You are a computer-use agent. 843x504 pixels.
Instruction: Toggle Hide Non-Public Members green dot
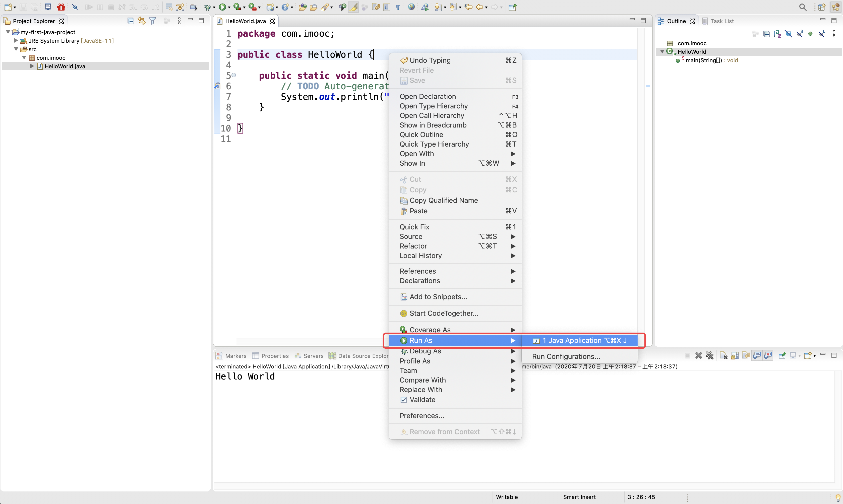[x=810, y=34]
